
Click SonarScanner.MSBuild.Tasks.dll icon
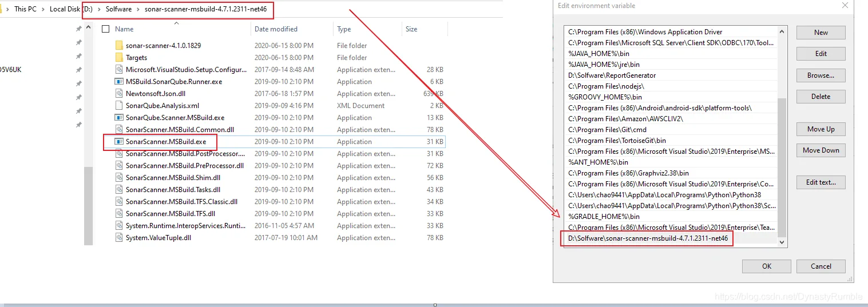[x=119, y=189]
